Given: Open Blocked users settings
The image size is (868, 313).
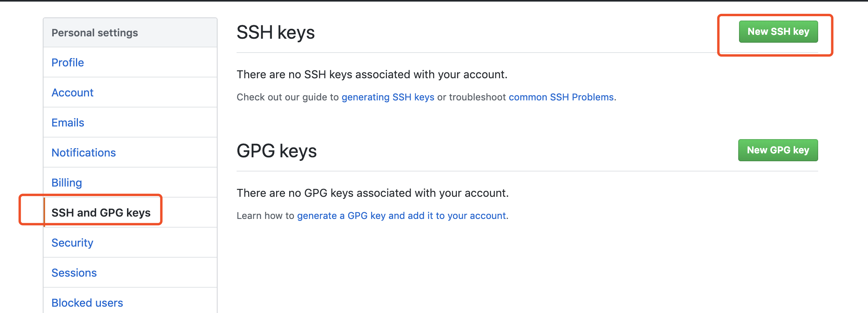Looking at the screenshot, I should [87, 303].
